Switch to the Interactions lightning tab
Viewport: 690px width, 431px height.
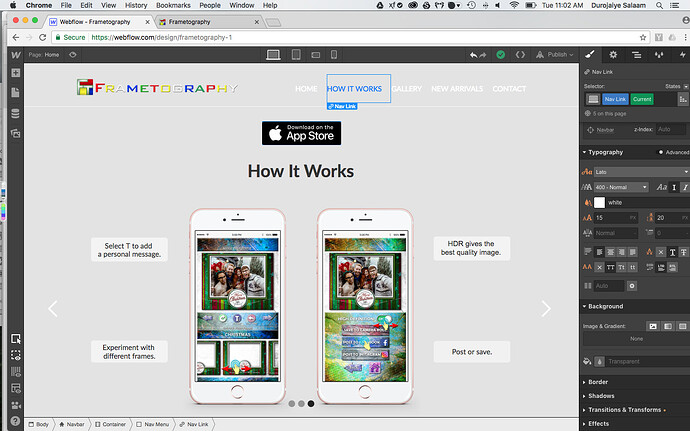682,55
